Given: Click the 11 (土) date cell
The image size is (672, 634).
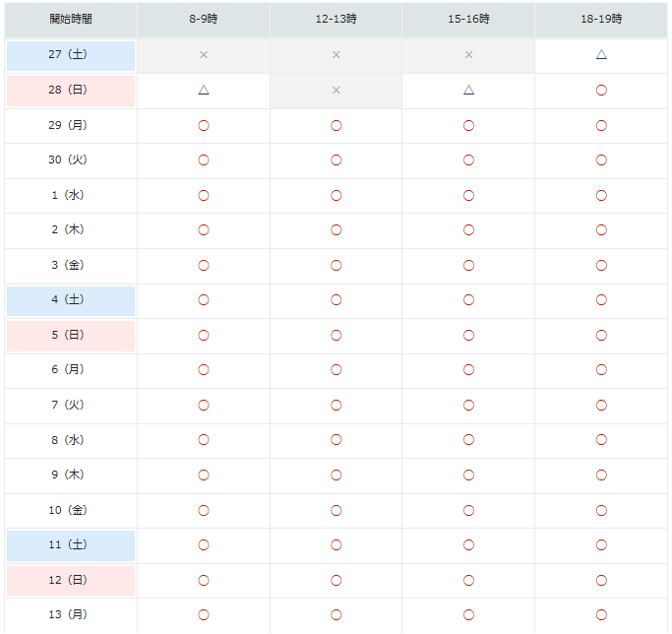Looking at the screenshot, I should [x=71, y=545].
